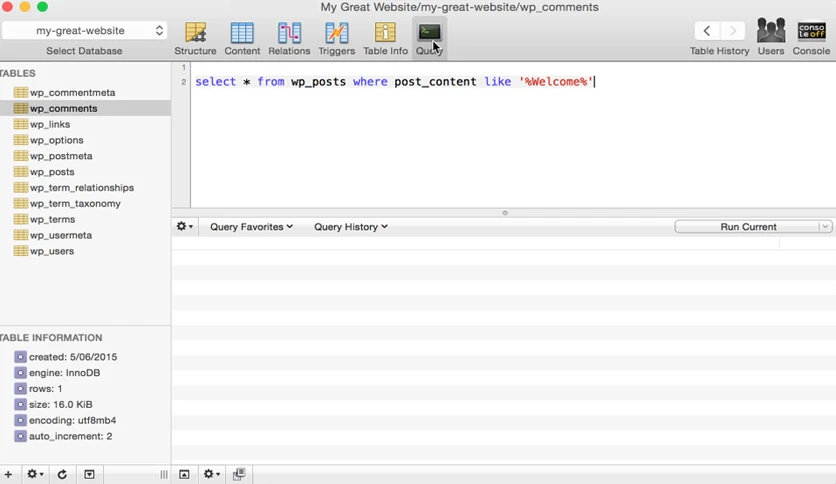Open the table list gear menu
Viewport: 836px width, 484px height.
click(35, 474)
